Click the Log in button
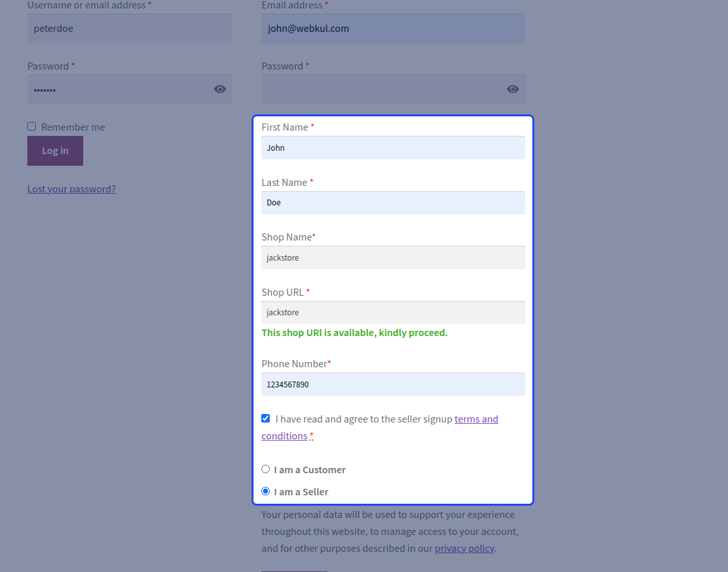Image resolution: width=728 pixels, height=572 pixels. click(55, 150)
